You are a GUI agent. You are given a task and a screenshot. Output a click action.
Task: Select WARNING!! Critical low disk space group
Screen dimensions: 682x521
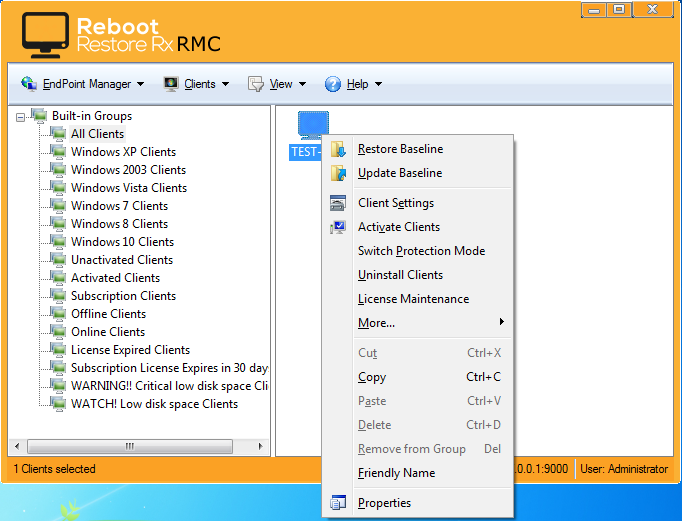170,386
